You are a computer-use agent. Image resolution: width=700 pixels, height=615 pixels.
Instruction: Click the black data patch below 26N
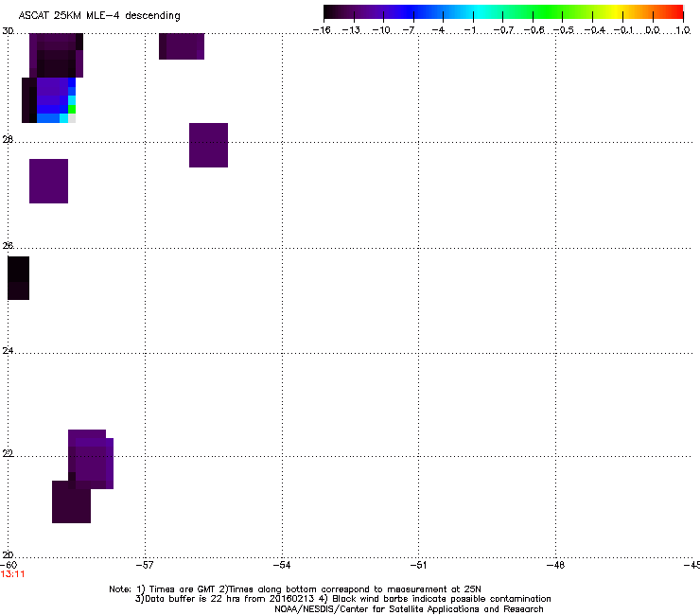(18, 278)
